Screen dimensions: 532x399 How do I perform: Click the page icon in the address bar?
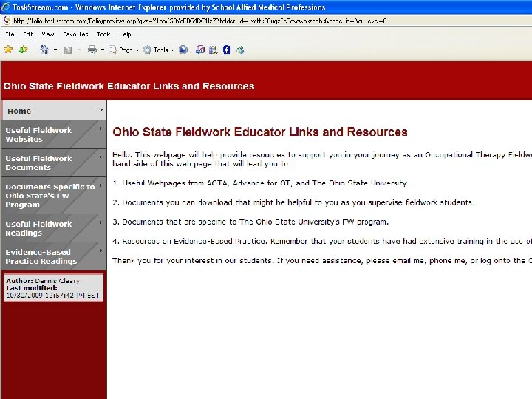tap(7, 21)
